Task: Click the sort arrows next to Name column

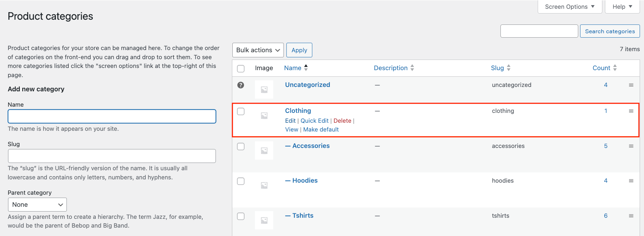Action: (306, 68)
